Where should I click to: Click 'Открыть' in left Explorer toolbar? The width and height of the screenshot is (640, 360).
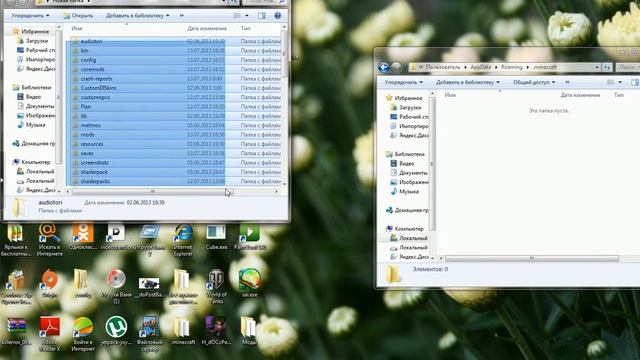(x=78, y=16)
